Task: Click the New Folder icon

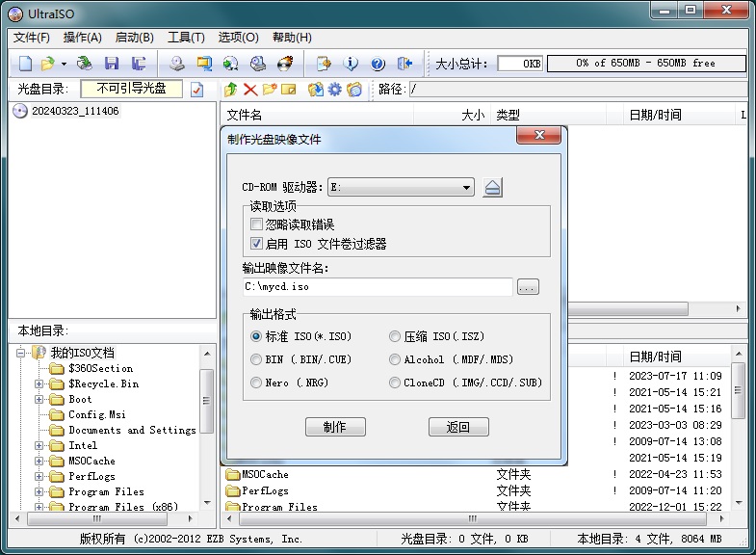Action: [270, 90]
